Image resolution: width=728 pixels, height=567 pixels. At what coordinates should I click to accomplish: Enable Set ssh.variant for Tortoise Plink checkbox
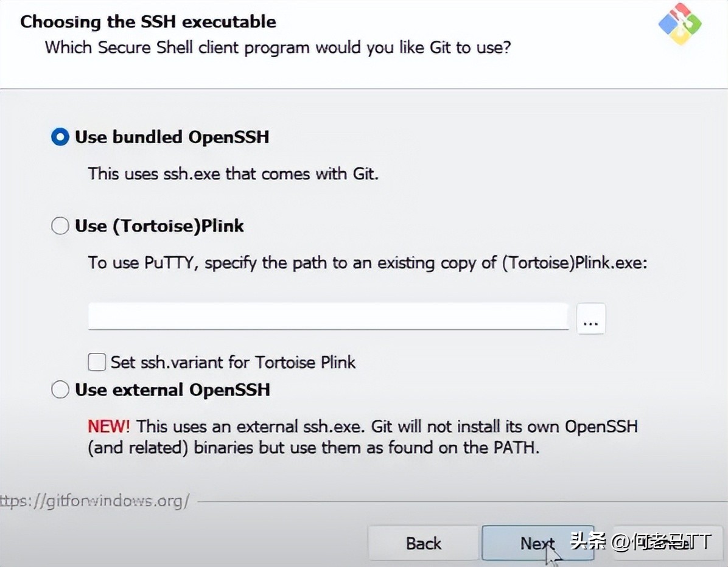pos(97,363)
